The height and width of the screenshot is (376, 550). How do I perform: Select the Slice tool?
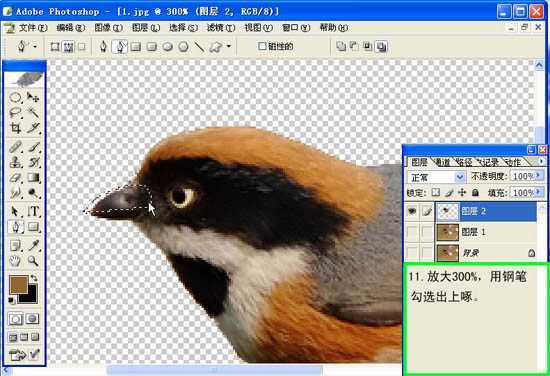(x=33, y=128)
